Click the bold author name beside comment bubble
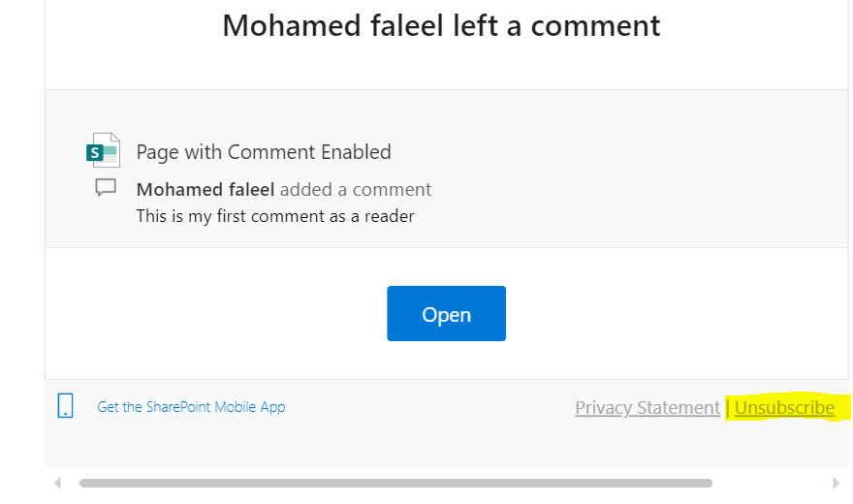 (x=205, y=189)
